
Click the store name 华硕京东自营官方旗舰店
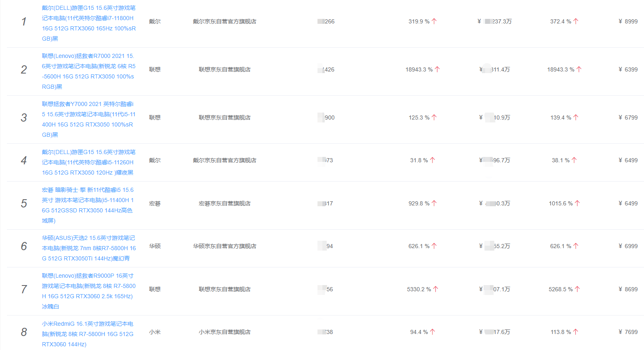[x=225, y=246]
